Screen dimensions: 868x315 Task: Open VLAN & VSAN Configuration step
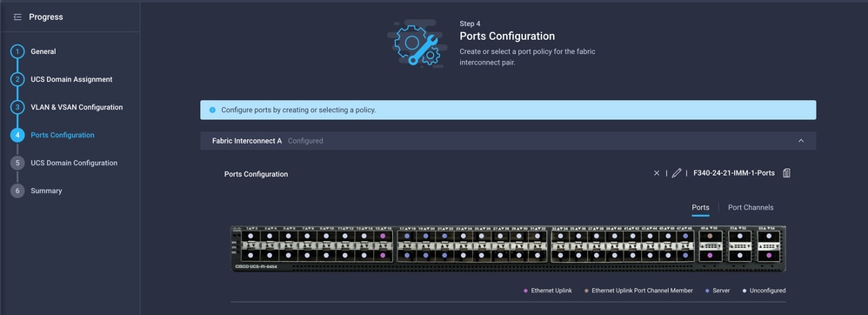coord(77,107)
